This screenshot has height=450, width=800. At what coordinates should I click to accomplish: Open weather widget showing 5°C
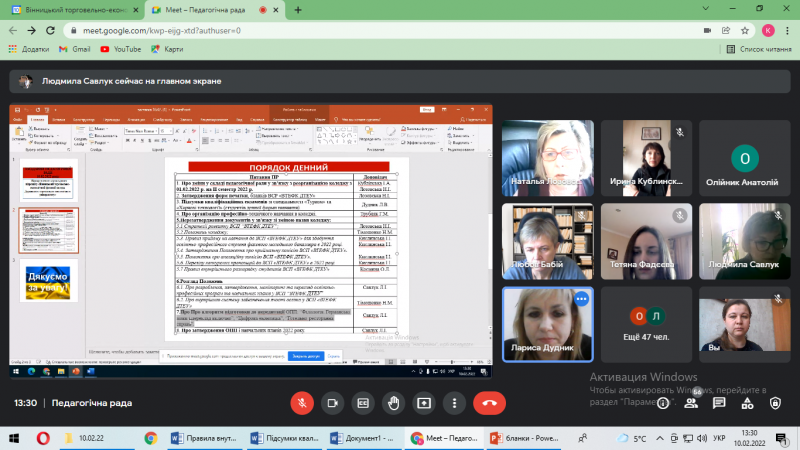coord(631,438)
